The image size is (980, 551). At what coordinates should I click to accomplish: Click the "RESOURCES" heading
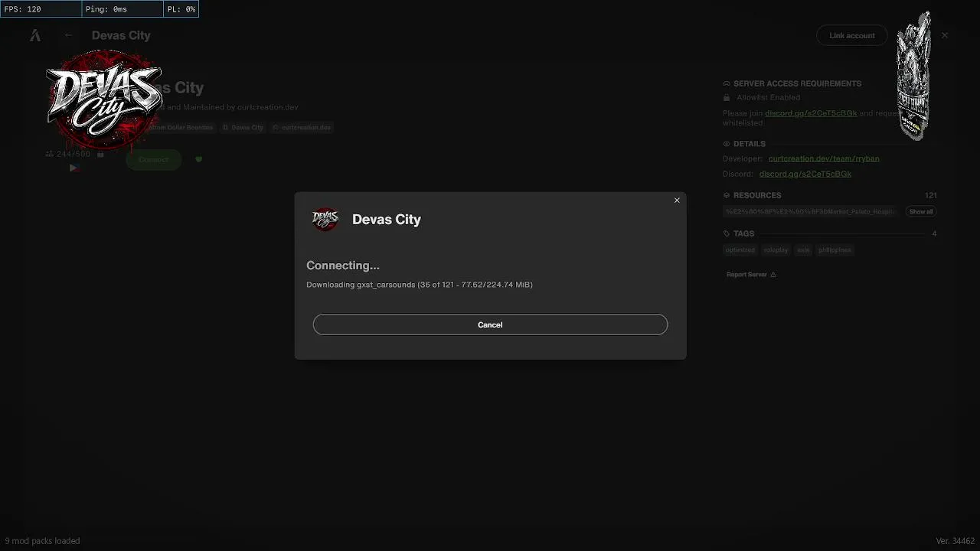tap(757, 195)
